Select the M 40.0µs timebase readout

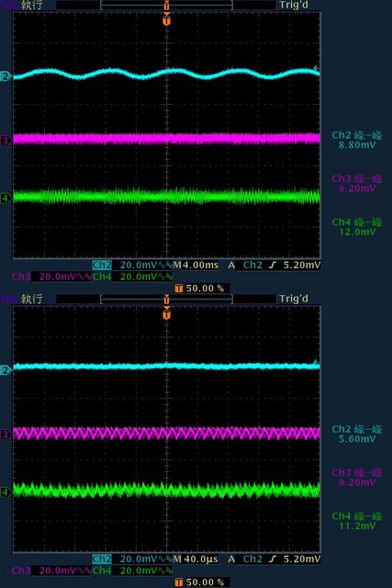196,560
